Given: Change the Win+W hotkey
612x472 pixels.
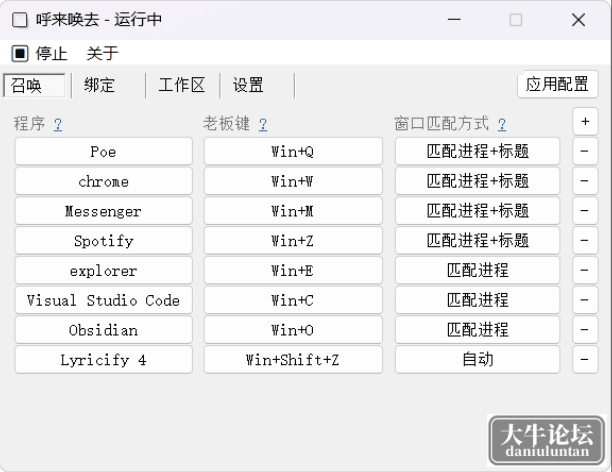Looking at the screenshot, I should click(293, 181).
